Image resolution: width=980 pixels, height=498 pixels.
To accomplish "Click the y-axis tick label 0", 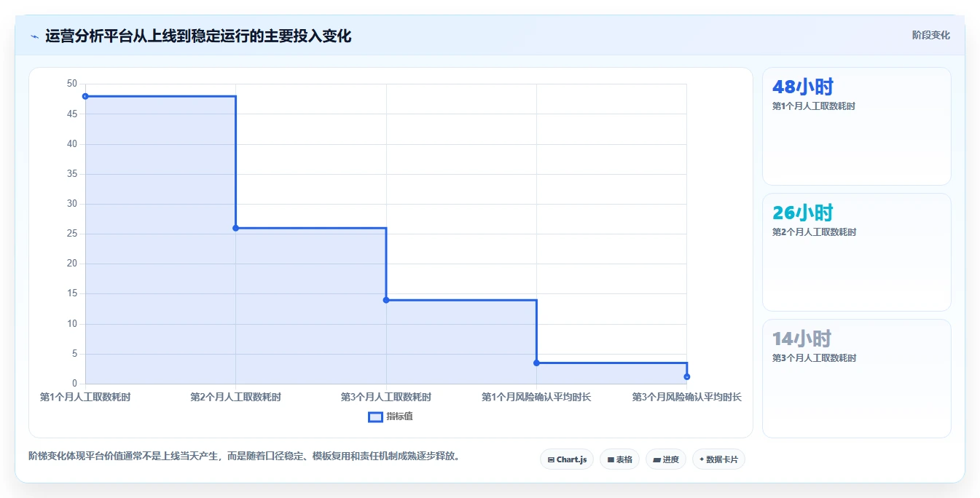I will 74,384.
